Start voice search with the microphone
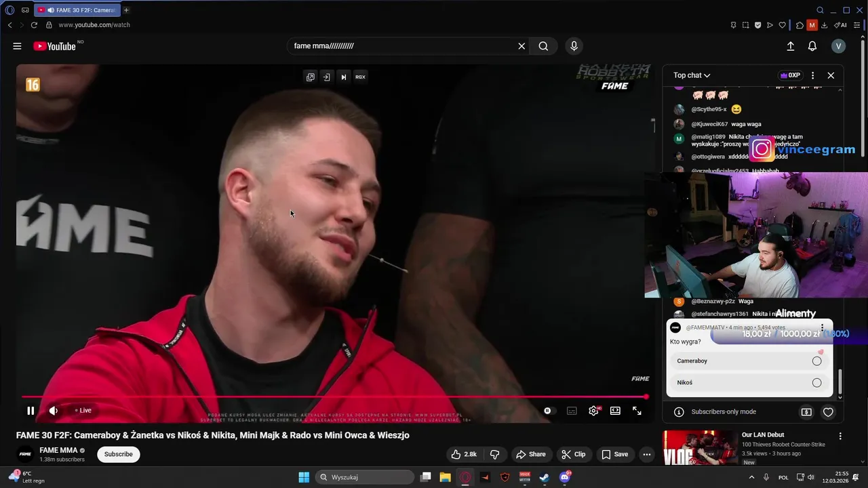868x488 pixels. click(x=574, y=46)
